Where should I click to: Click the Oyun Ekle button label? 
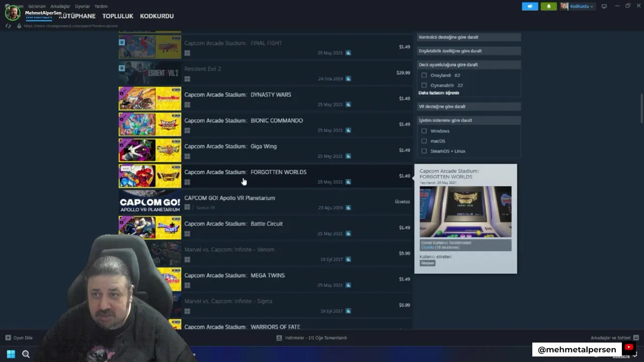23,338
